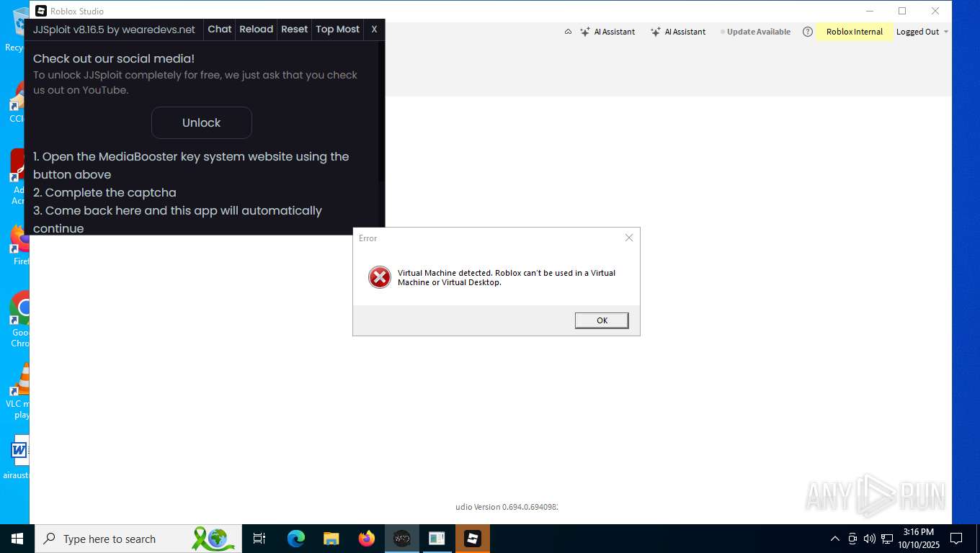Click Reload in JJSploit header
This screenshot has width=980, height=553.
[257, 30]
